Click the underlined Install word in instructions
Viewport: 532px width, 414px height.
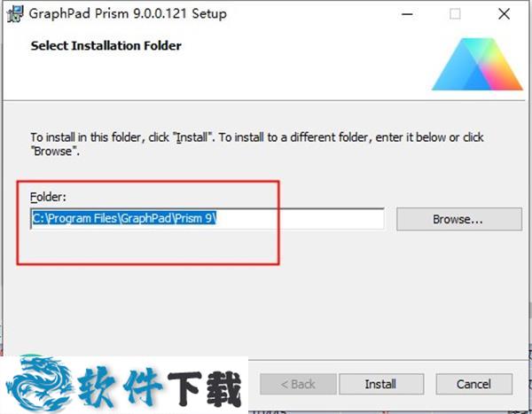[192, 137]
